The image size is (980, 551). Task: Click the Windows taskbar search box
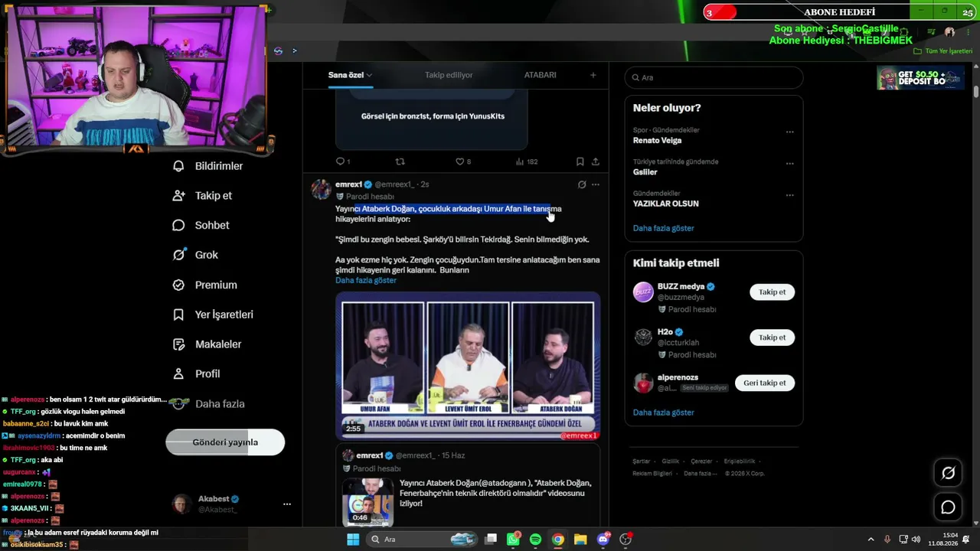421,540
